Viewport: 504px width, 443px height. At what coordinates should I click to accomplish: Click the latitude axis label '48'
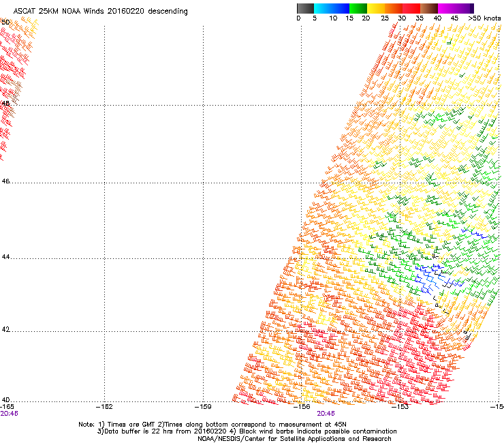(5, 104)
